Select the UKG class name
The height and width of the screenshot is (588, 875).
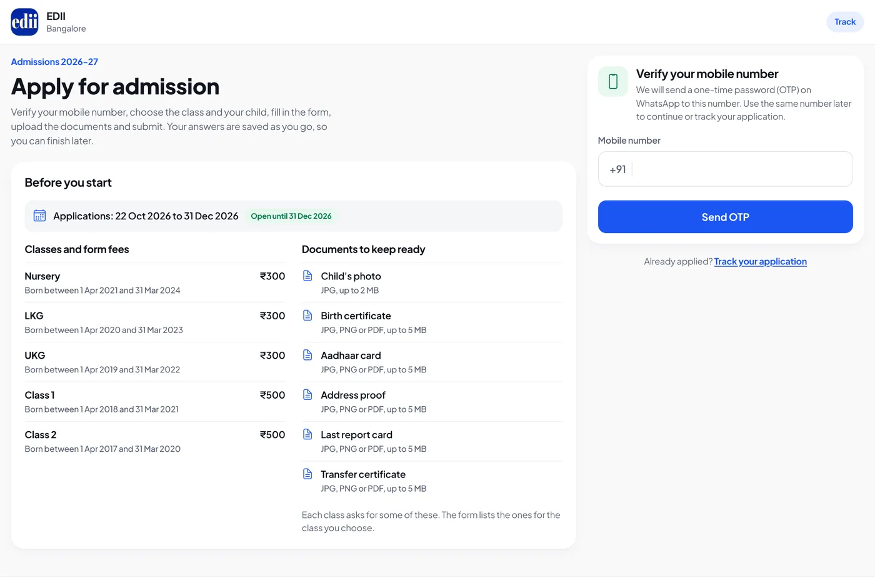point(35,356)
